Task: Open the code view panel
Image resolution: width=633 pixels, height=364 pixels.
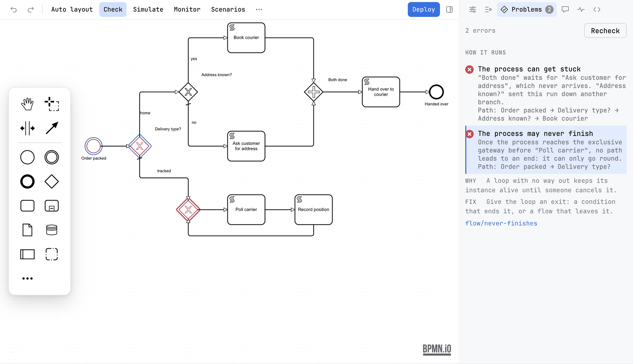Action: [x=597, y=9]
